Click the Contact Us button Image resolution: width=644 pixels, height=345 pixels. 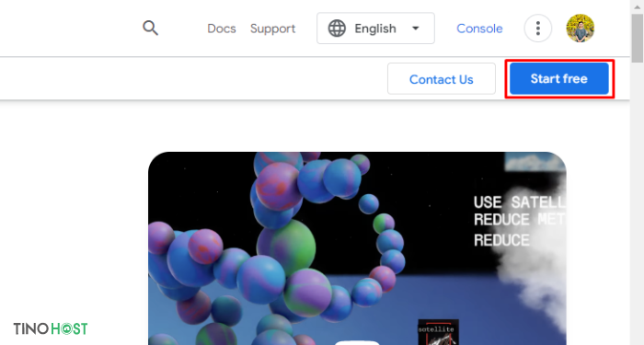pyautogui.click(x=441, y=79)
